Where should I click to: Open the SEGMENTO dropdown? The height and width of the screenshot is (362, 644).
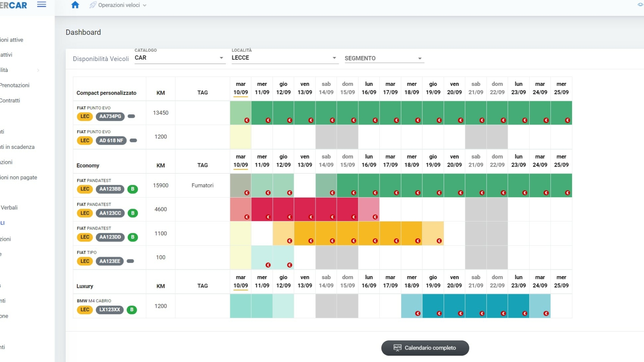[x=384, y=58]
